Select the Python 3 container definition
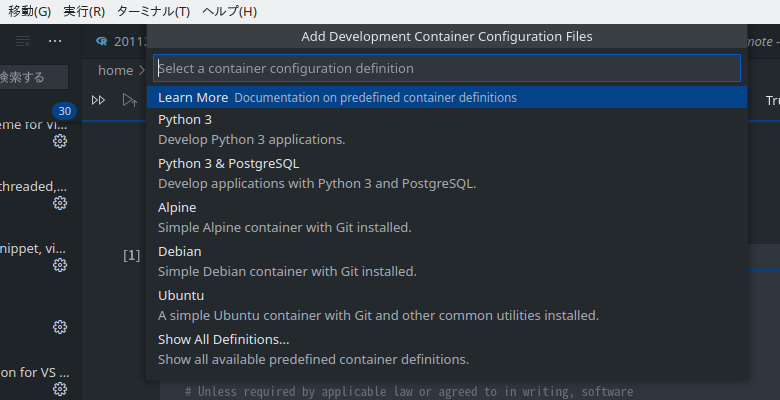Viewport: 780px width, 400px height. click(x=447, y=129)
